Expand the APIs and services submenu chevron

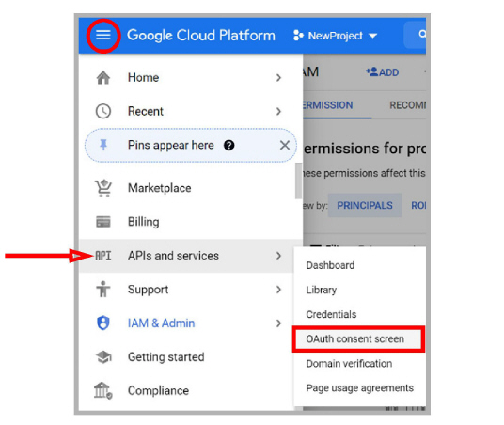(x=278, y=256)
